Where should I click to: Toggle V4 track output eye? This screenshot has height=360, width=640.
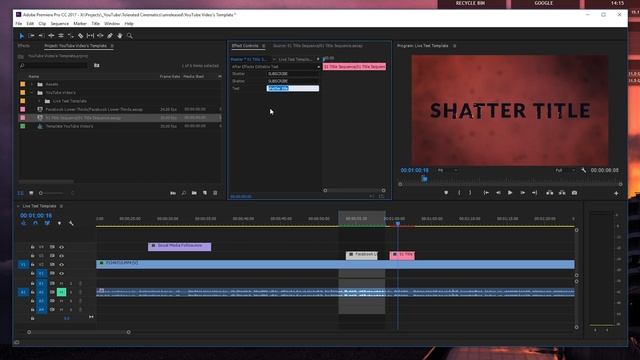[x=61, y=247]
